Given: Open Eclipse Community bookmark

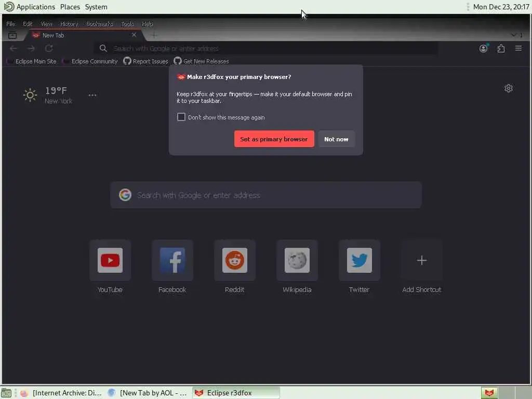Looking at the screenshot, I should (90, 61).
